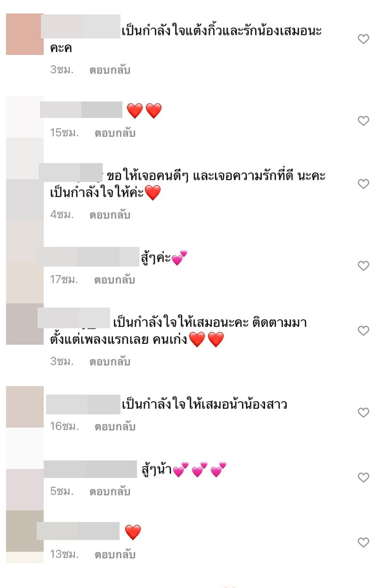This screenshot has height=588, width=390.
Task: Like the single red heart comment from 13ชม.
Action: click(363, 542)
